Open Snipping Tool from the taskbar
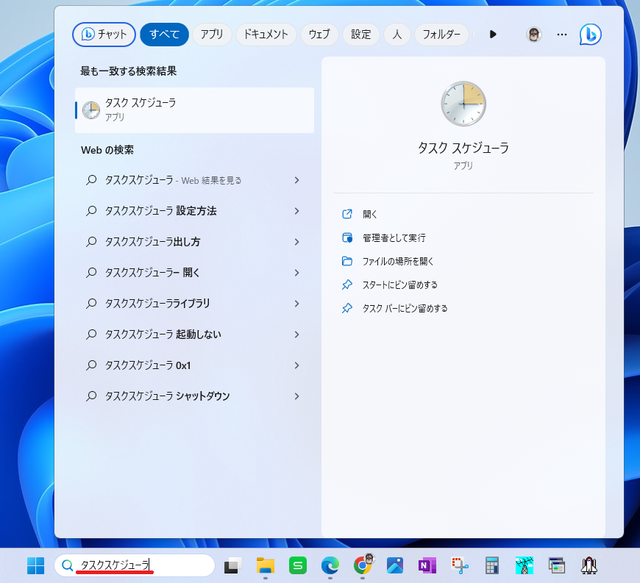Screen dimensions: 640x583 [x=460, y=565]
